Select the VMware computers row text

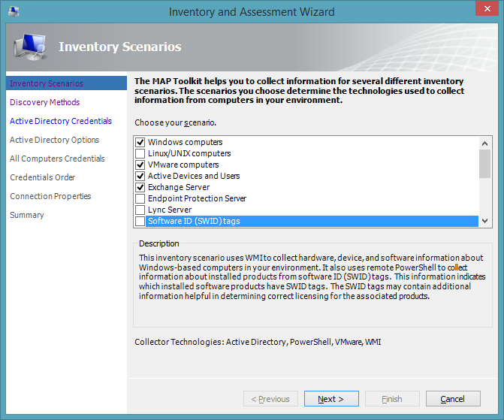183,165
